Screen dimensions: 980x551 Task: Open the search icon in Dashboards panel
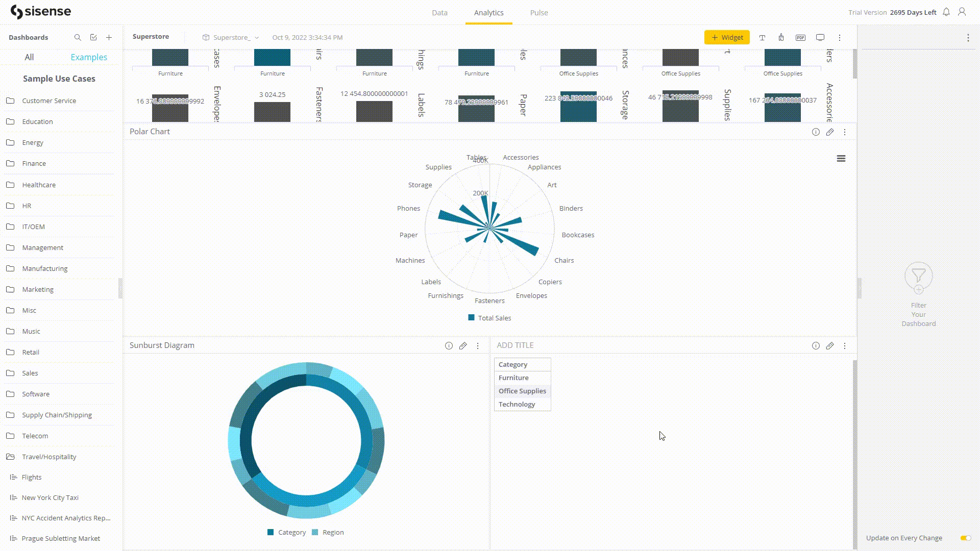[78, 37]
